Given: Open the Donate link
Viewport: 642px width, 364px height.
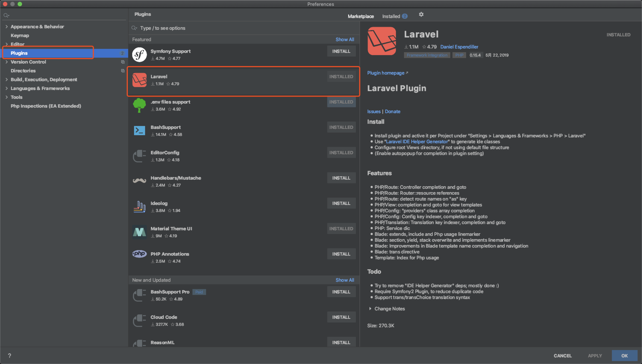Looking at the screenshot, I should (x=392, y=111).
